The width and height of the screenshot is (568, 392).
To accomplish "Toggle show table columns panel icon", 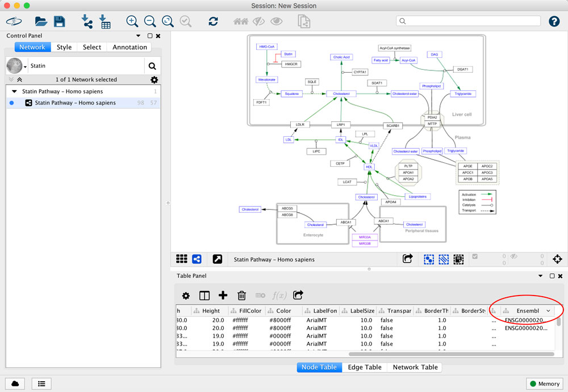I will [x=204, y=296].
